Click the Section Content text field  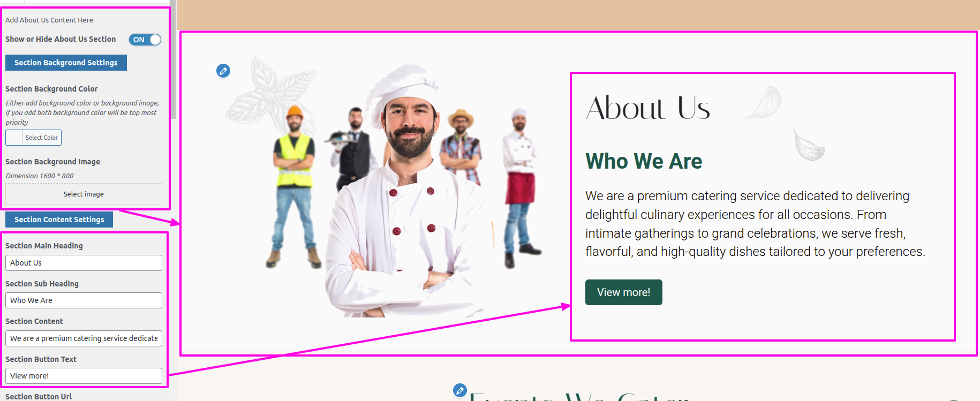[x=84, y=338]
